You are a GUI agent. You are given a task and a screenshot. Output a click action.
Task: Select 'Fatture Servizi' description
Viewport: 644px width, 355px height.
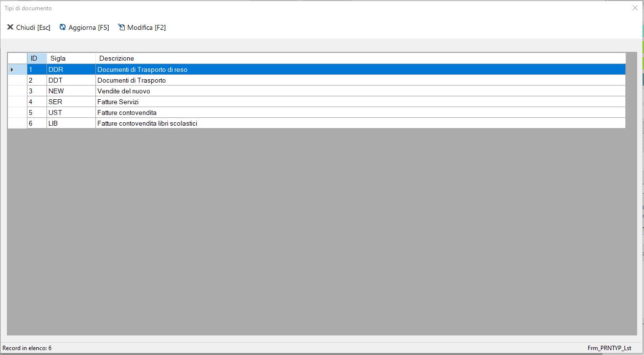click(x=361, y=102)
